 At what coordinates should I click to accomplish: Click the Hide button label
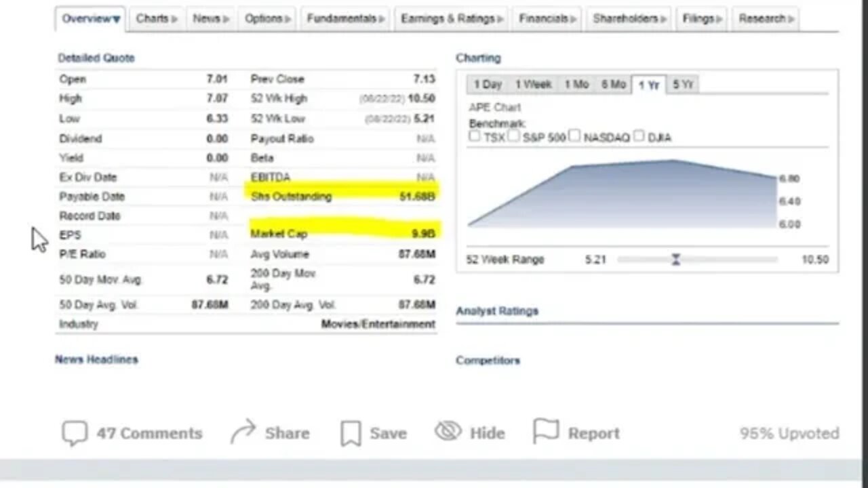tap(487, 433)
